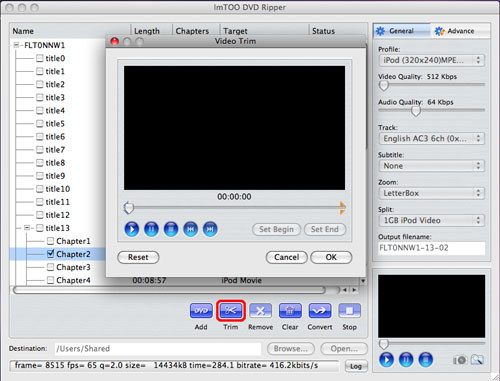Click the Log button
The width and height of the screenshot is (500, 381).
point(356,366)
